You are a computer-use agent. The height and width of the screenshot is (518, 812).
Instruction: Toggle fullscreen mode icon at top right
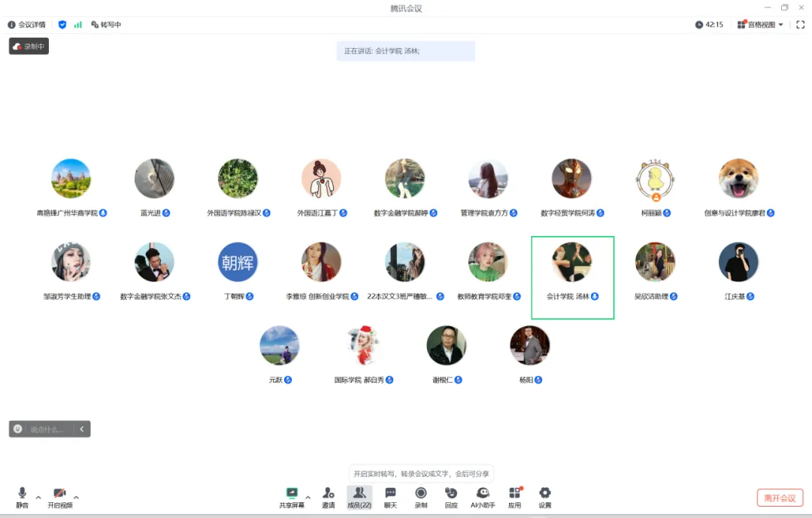(800, 25)
